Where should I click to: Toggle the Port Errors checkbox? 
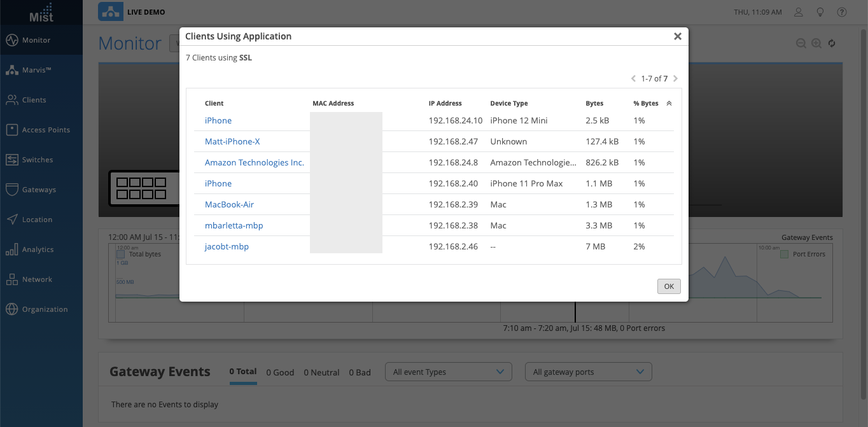click(784, 254)
